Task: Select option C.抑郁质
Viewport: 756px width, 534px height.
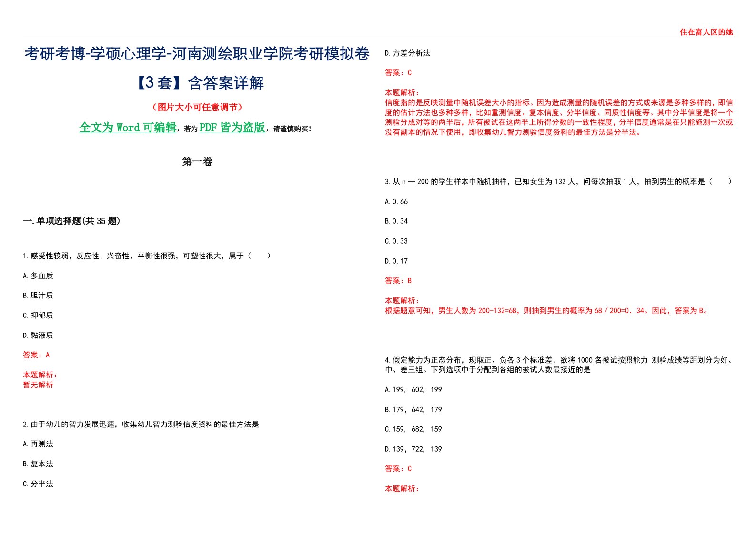Action: [x=38, y=316]
